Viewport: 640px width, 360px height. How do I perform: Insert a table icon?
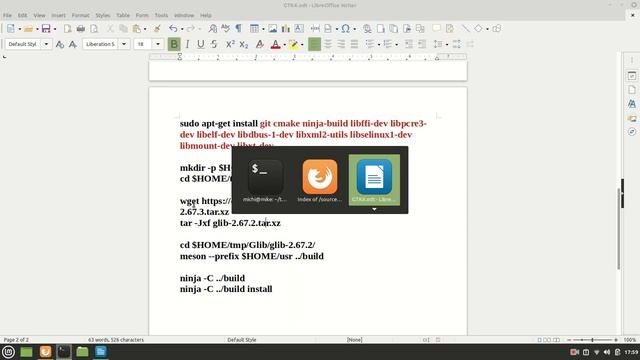point(254,29)
